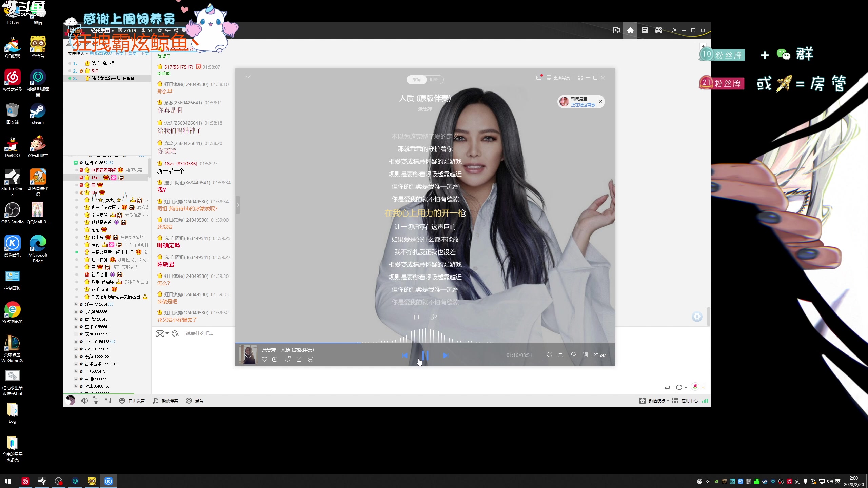The image size is (868, 488).
Task: Share the current song
Action: click(x=299, y=359)
